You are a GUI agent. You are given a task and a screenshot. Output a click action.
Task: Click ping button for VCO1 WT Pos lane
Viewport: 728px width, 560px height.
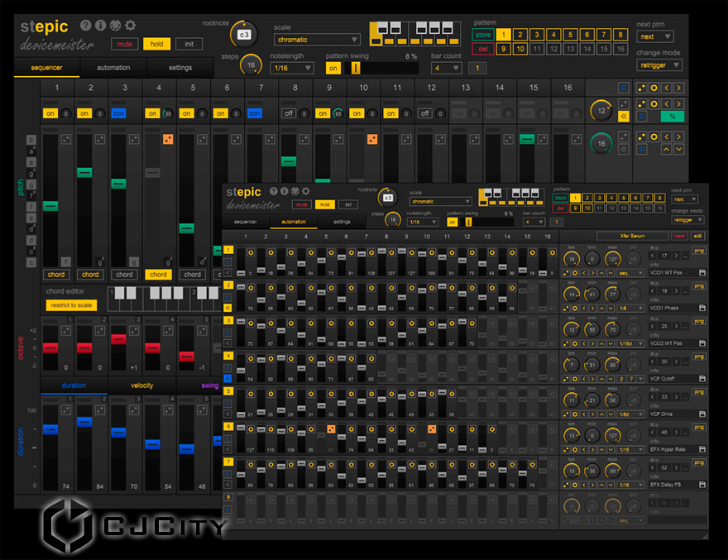point(699,251)
